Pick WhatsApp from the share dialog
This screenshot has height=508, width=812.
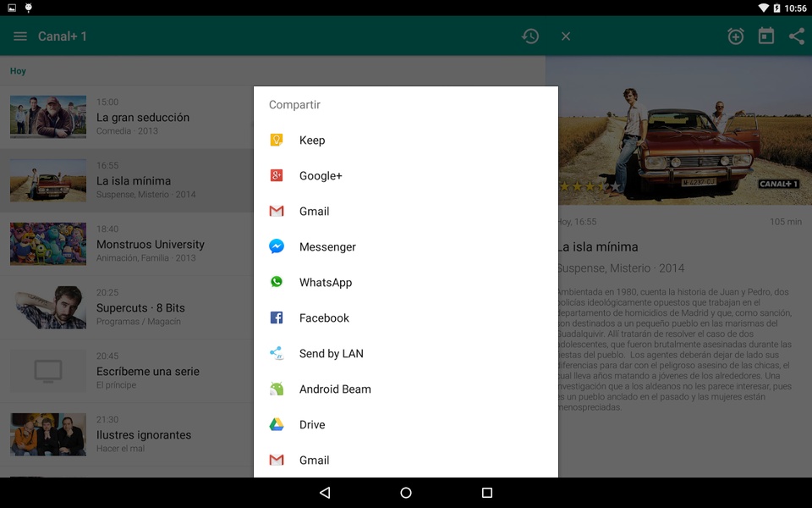click(x=405, y=283)
